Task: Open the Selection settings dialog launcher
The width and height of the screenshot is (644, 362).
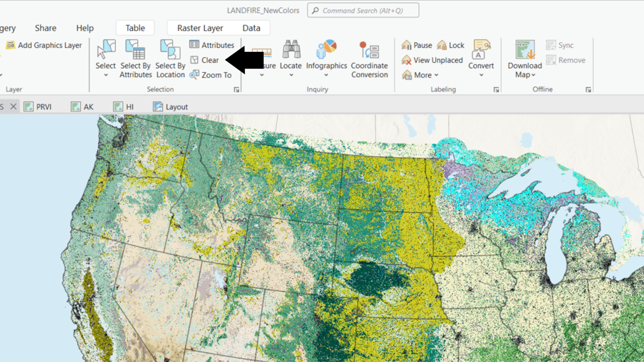Action: click(236, 89)
